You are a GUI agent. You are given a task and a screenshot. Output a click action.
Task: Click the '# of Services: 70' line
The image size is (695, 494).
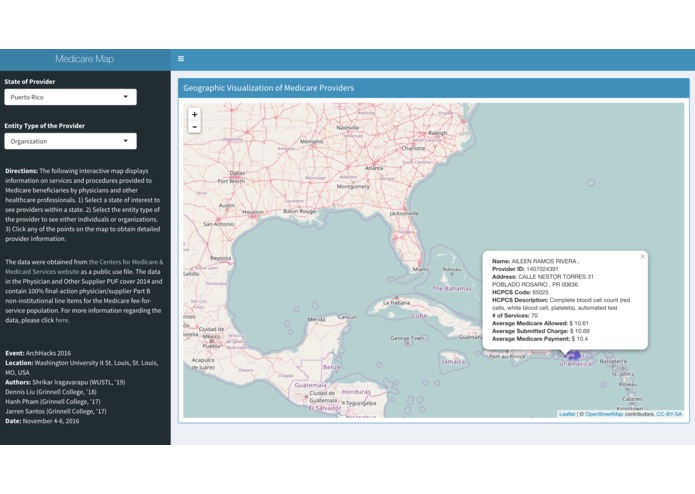(x=515, y=315)
